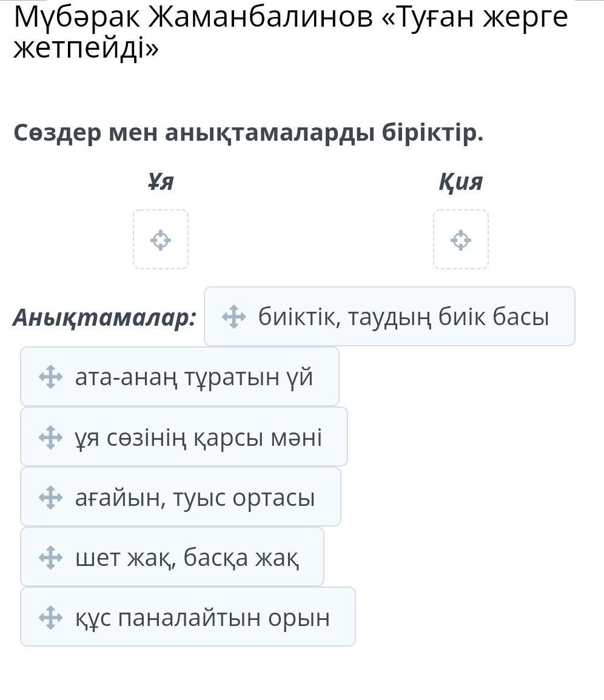Click the 'жетпейді»' title line
The width and height of the screenshot is (604, 700).
[x=86, y=49]
